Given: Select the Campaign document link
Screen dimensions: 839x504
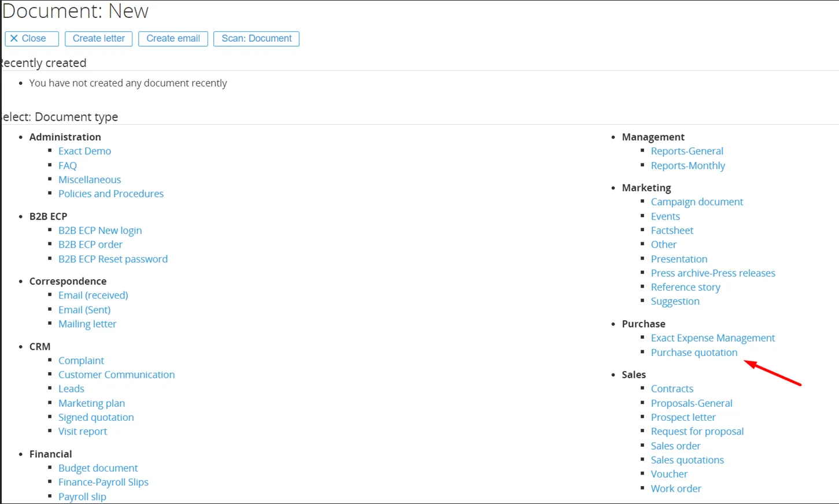Looking at the screenshot, I should pos(697,202).
